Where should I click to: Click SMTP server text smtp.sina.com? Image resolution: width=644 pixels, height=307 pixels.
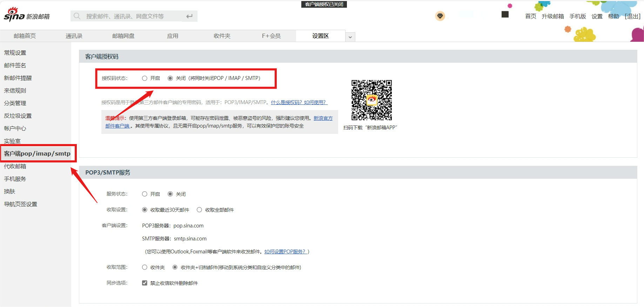[190, 239]
